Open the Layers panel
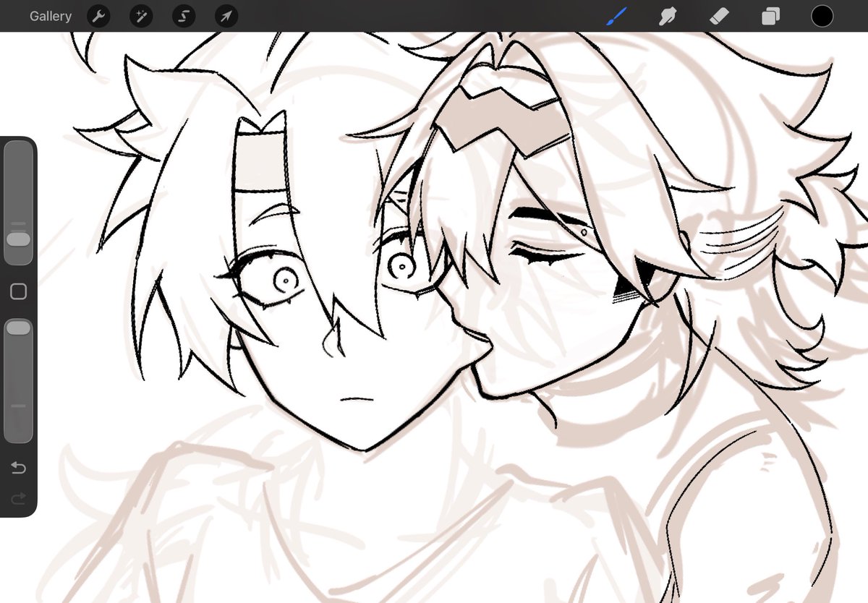 coord(770,16)
